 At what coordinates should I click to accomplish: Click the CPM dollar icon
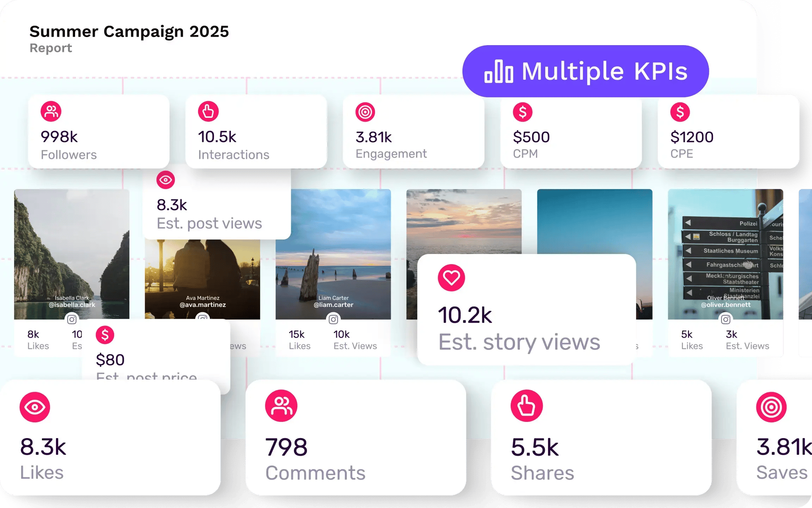[x=523, y=112]
